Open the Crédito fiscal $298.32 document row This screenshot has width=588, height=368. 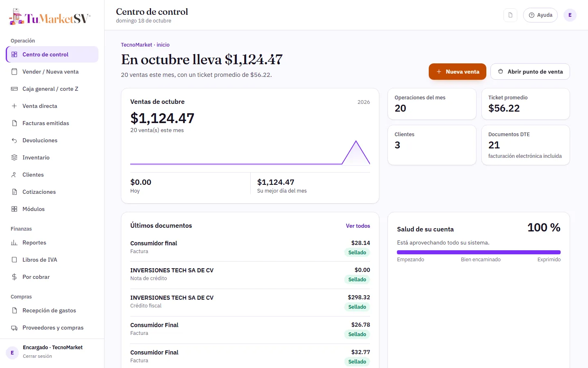tap(250, 303)
